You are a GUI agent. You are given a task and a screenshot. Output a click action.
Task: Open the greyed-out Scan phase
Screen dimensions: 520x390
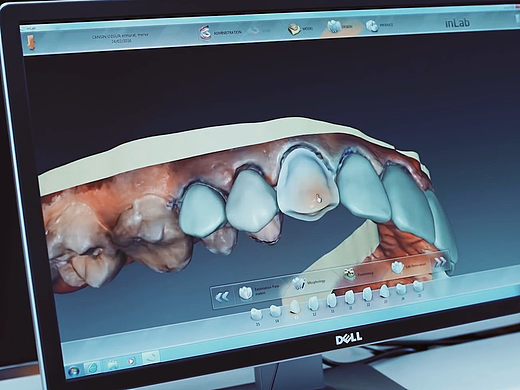[259, 31]
